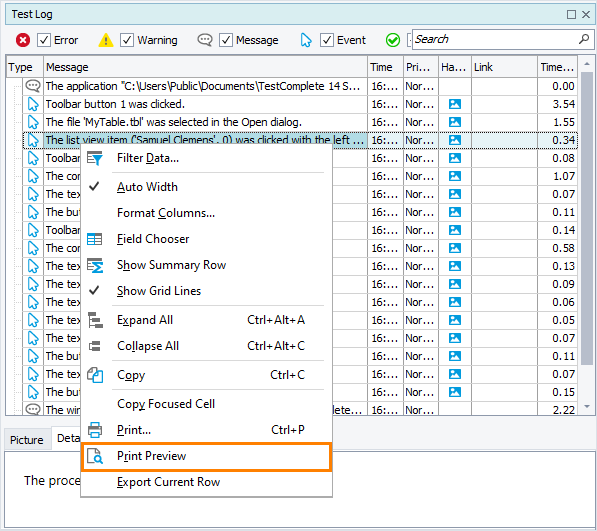Screen dimensions: 597x531
Task: Switch to the Picture tab
Action: click(27, 440)
